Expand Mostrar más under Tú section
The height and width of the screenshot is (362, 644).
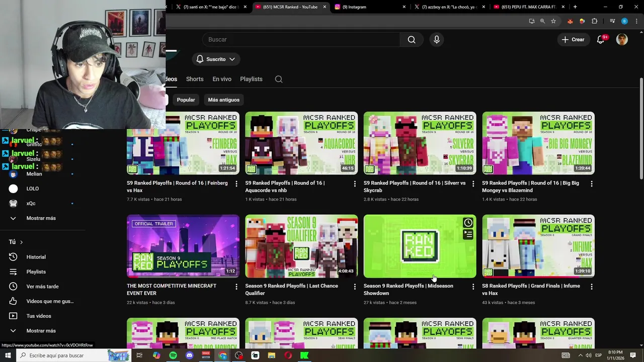pos(41,331)
